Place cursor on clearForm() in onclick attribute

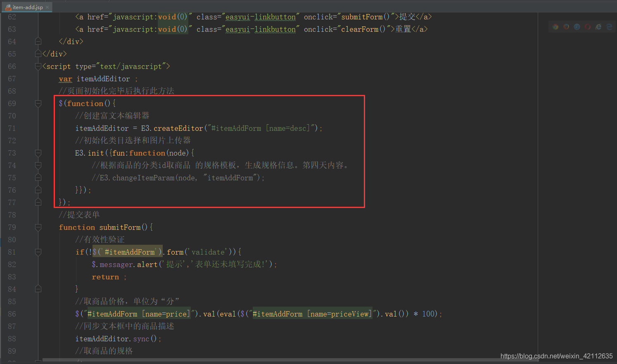[363, 29]
